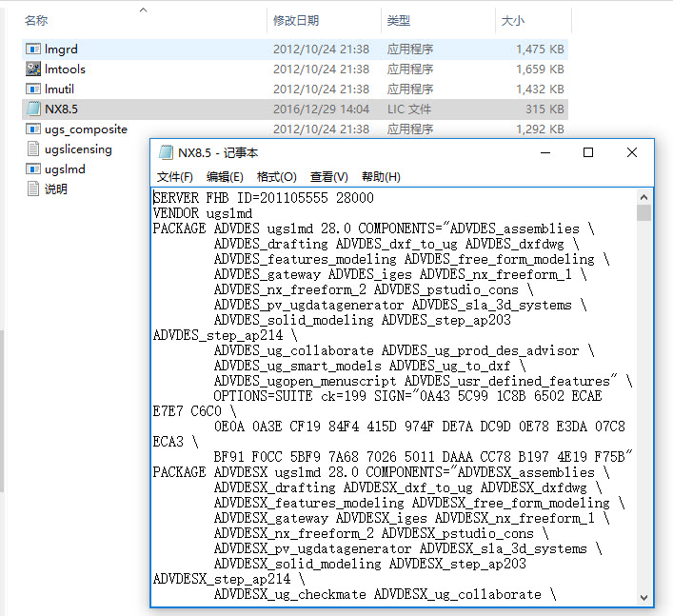The height and width of the screenshot is (616, 673).
Task: Click the '1,432 KB' size cell
Action: (540, 89)
